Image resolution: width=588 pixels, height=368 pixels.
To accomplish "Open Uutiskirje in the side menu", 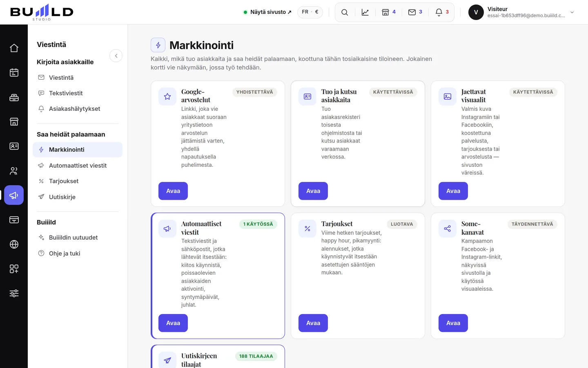I will [78, 197].
